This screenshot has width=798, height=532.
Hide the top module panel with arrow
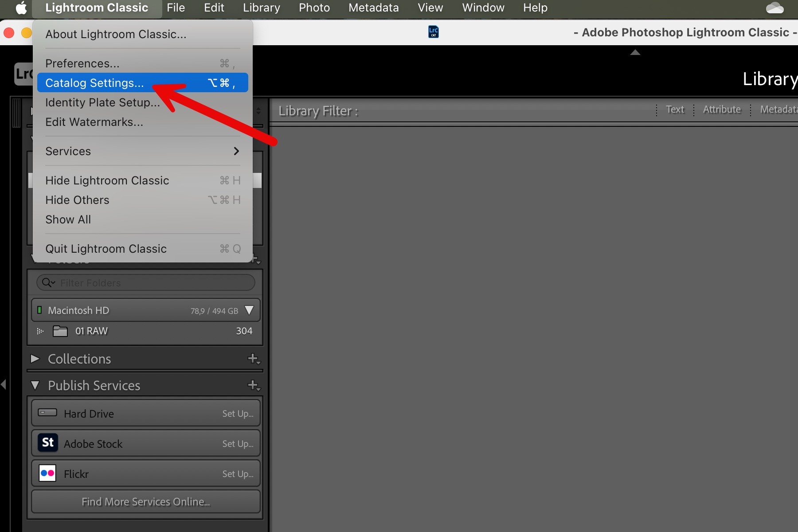click(635, 52)
